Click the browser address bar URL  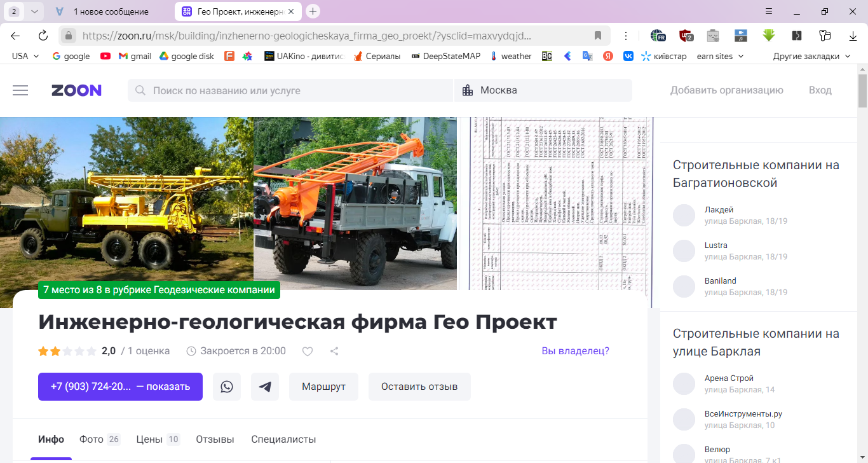pos(306,36)
